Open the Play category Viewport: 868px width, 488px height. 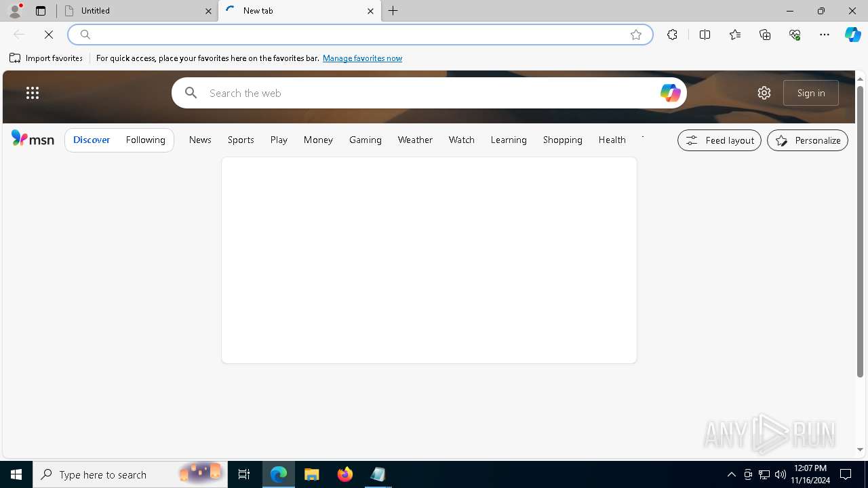tap(279, 140)
